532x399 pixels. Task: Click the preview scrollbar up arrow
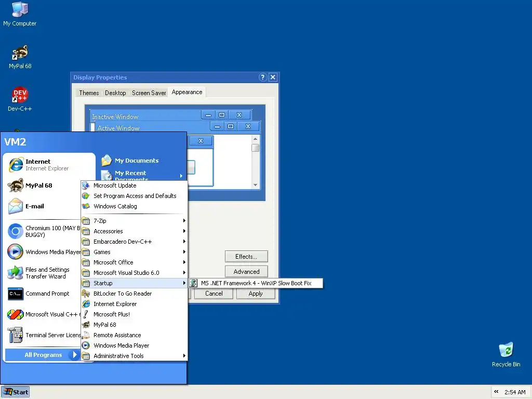[255, 139]
